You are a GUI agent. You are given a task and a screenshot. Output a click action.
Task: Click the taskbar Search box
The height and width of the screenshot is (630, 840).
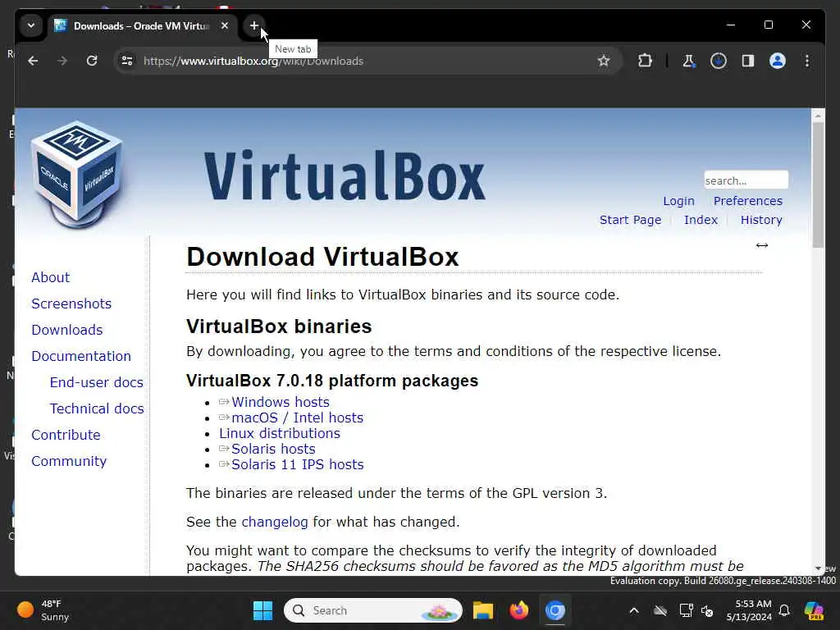pyautogui.click(x=373, y=610)
